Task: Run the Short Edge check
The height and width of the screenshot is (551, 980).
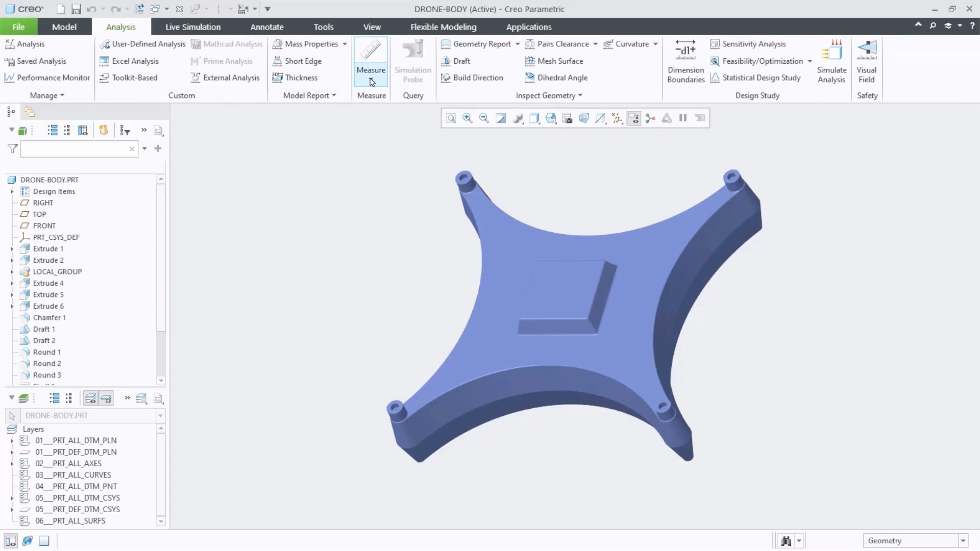Action: (297, 61)
